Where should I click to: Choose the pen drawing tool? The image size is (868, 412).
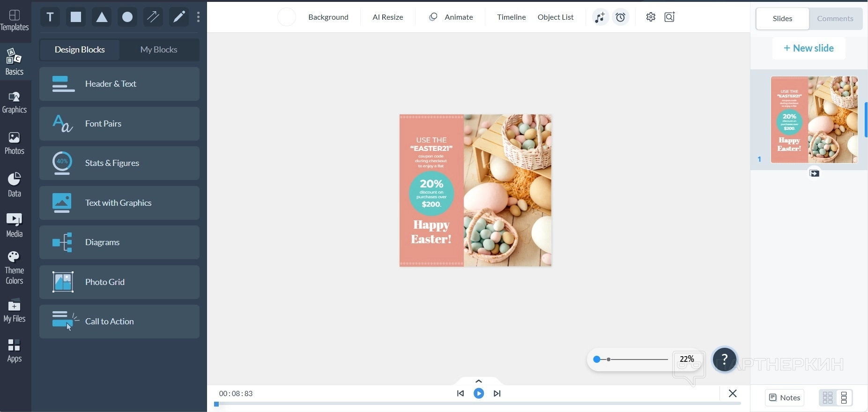click(x=179, y=17)
